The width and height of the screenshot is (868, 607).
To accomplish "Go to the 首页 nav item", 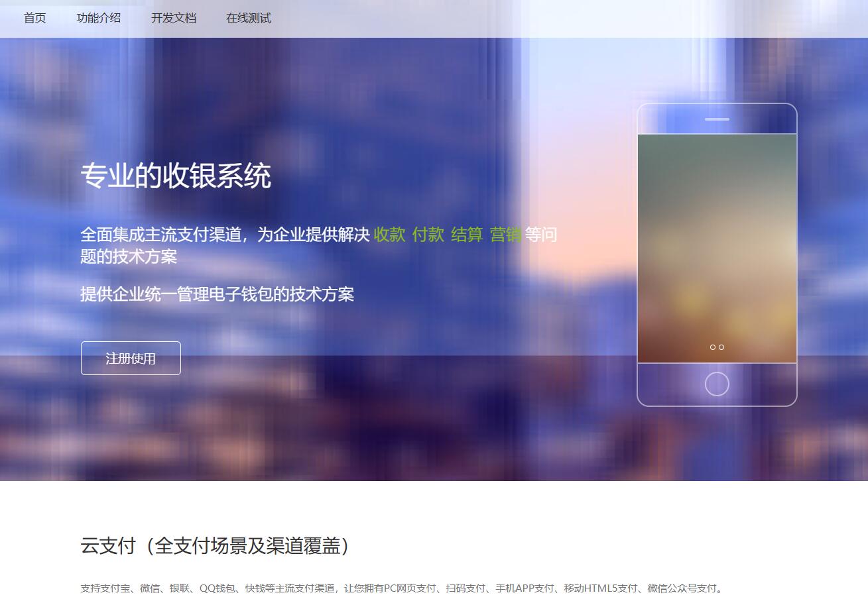I will pos(34,18).
